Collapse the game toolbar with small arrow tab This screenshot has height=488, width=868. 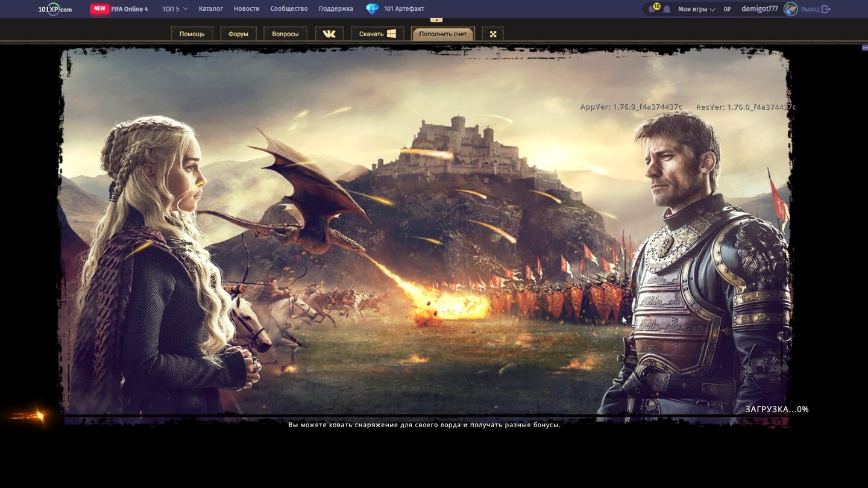(x=436, y=20)
